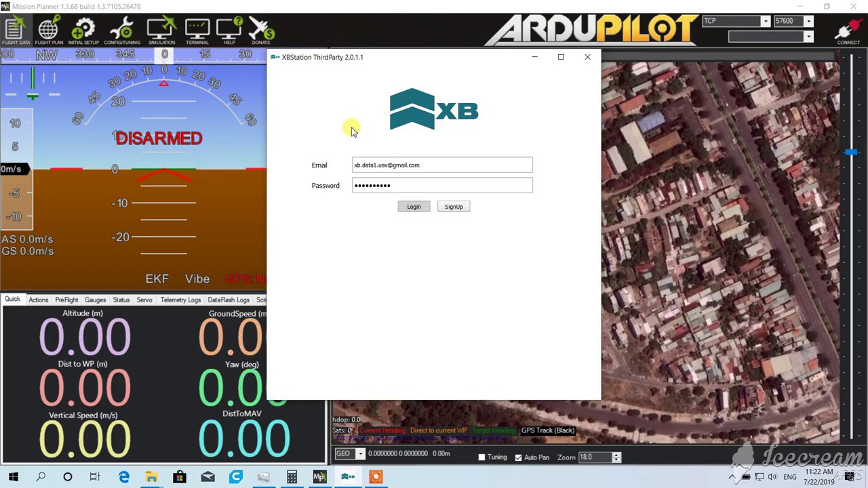This screenshot has height=488, width=868.
Task: Open Mail app from taskbar
Action: point(208,477)
